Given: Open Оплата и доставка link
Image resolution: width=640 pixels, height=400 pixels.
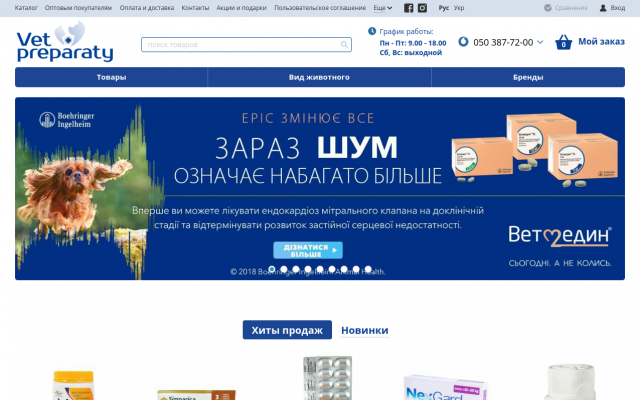Looking at the screenshot, I should (147, 8).
